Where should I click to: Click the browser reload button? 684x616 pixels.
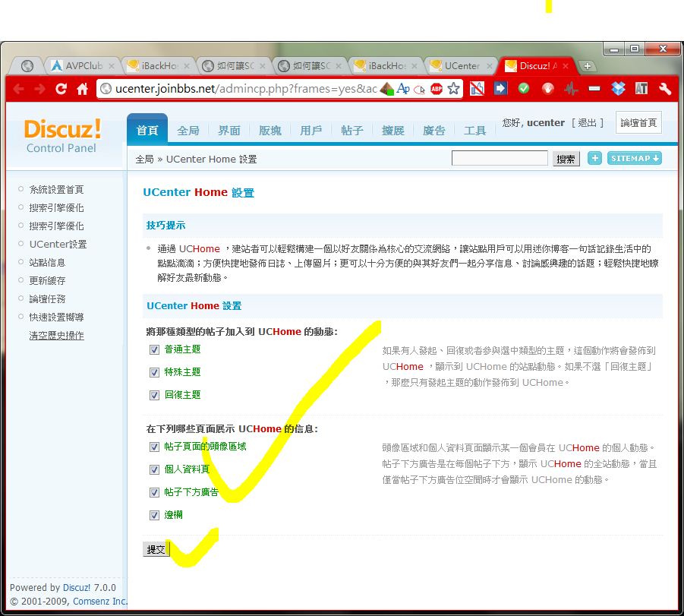[61, 89]
